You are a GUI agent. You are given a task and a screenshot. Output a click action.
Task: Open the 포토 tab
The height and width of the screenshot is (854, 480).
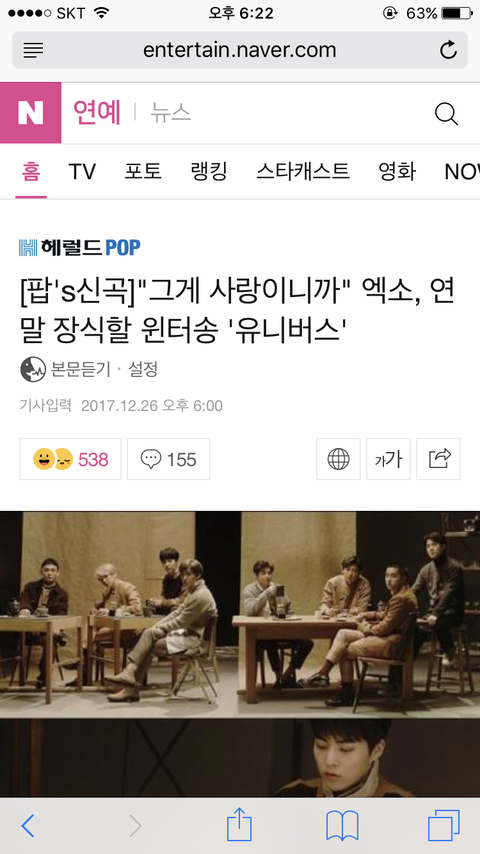tap(143, 171)
